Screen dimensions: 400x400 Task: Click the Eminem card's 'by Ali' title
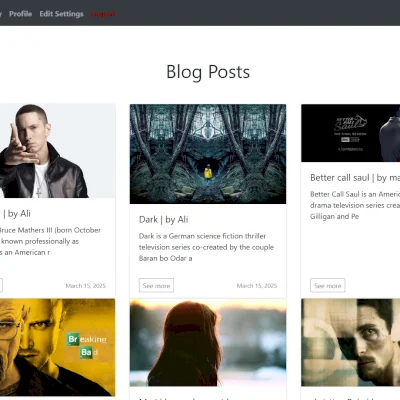pos(15,214)
